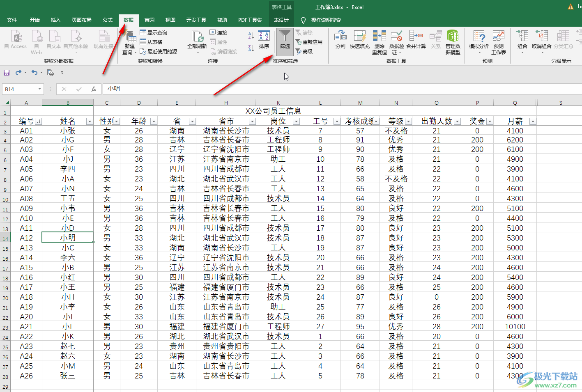
Task: Sort descending with the Z-A icon
Action: pyautogui.click(x=251, y=48)
